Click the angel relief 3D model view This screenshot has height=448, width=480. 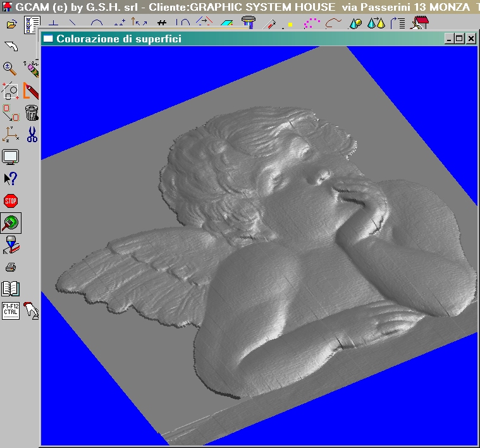pyautogui.click(x=259, y=246)
